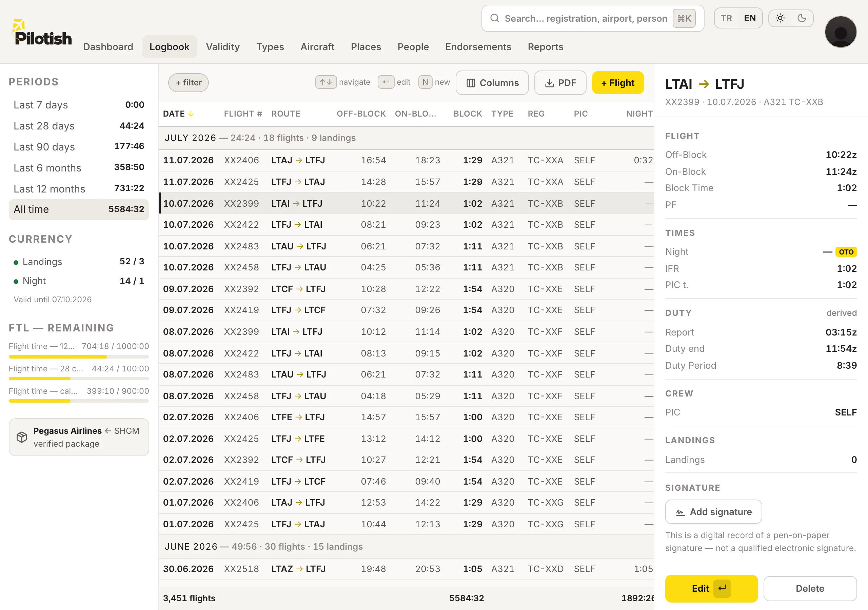Click Add signature button

(x=713, y=512)
